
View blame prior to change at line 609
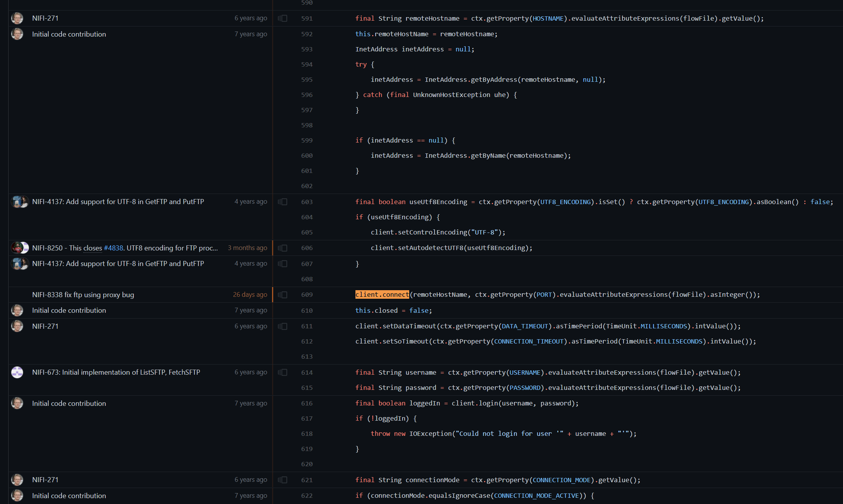coord(283,295)
